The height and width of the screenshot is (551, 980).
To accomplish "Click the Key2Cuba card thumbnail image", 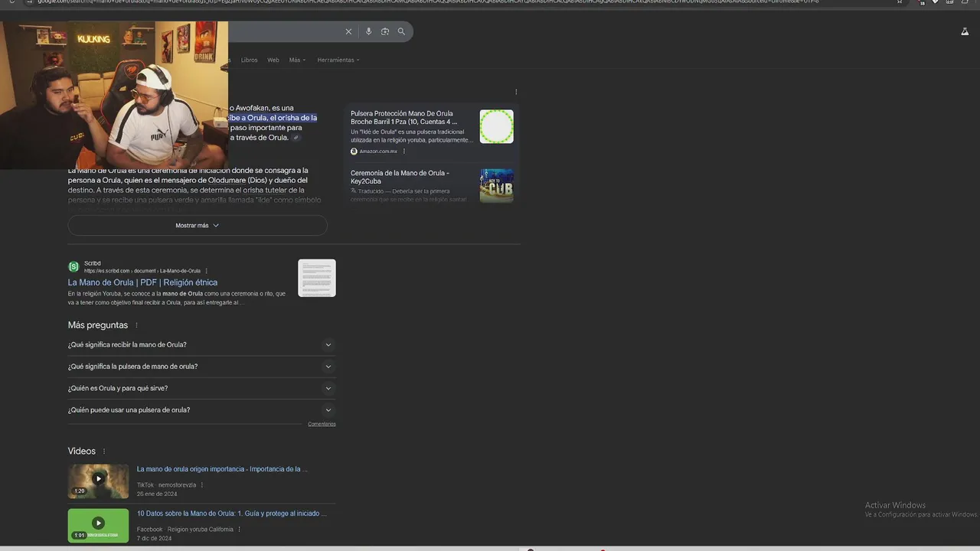I will 497,186.
